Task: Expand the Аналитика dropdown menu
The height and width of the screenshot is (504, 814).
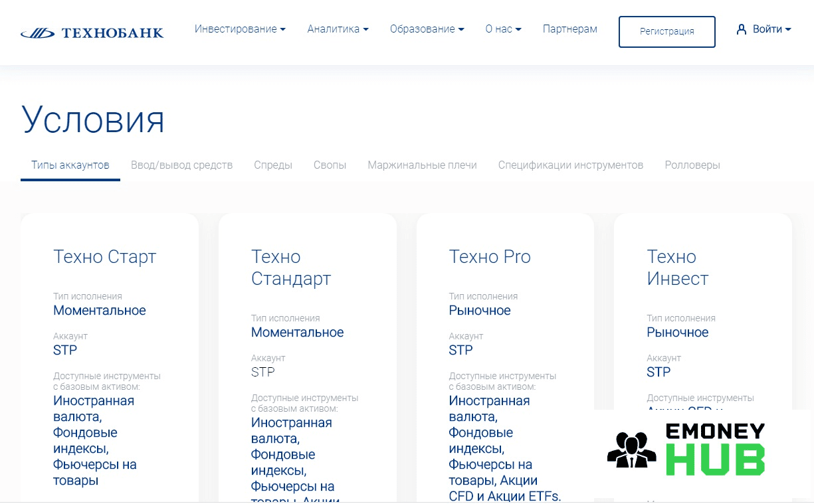Action: tap(338, 29)
